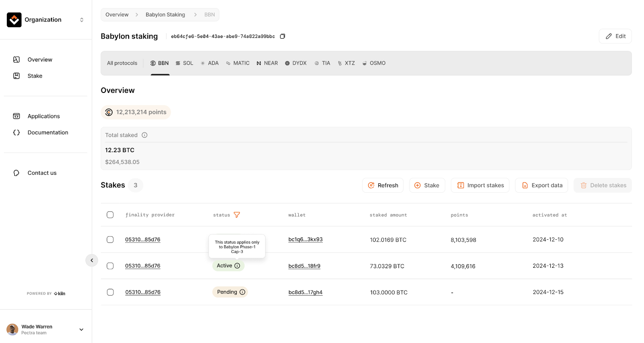Click the Stake sidebar icon
Image resolution: width=644 pixels, height=343 pixels.
pyautogui.click(x=17, y=76)
